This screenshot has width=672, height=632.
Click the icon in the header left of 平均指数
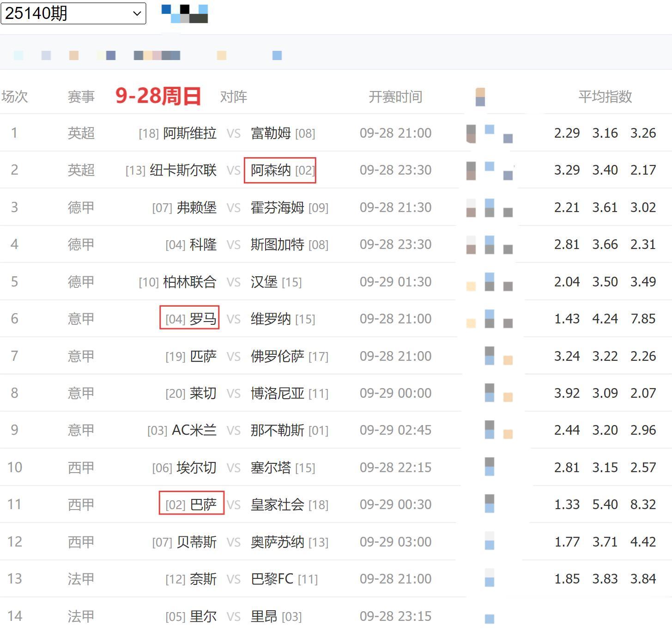pyautogui.click(x=480, y=97)
